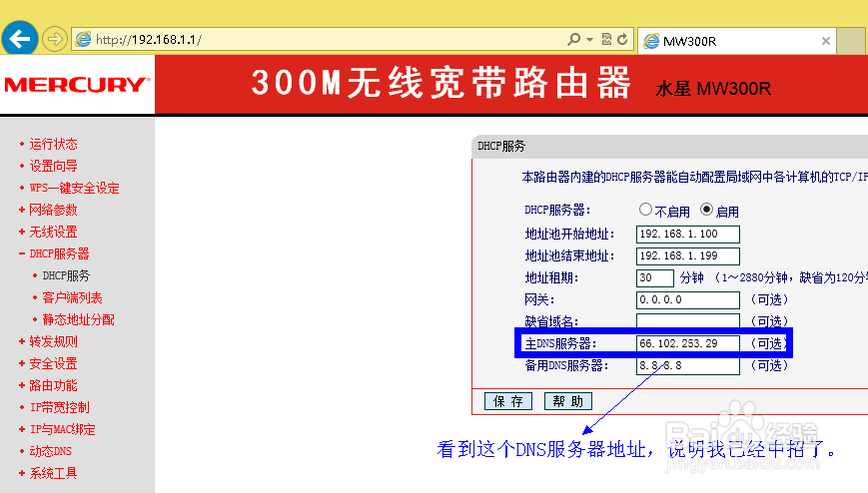Click the MERCURY logo
The height and width of the screenshot is (493, 868).
(x=77, y=85)
